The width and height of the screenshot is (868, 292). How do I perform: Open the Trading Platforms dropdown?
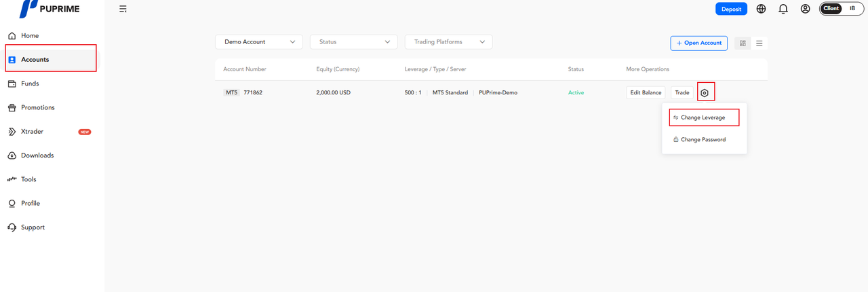click(448, 42)
